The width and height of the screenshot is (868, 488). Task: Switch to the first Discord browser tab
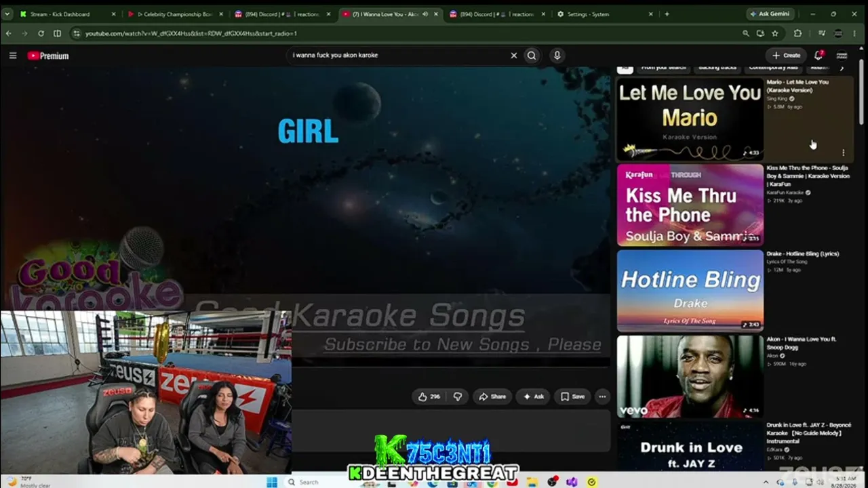click(283, 14)
